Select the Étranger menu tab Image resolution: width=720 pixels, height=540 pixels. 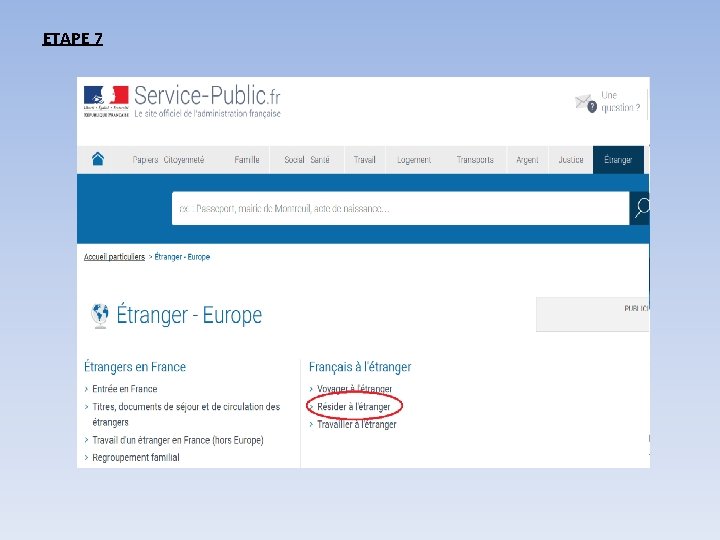coord(618,160)
